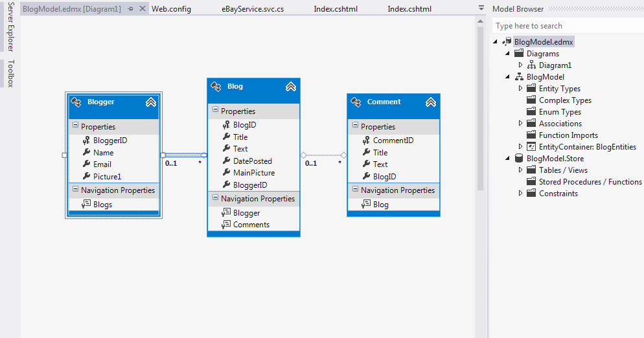Click the wrench icon beside MainPicture

pos(226,172)
